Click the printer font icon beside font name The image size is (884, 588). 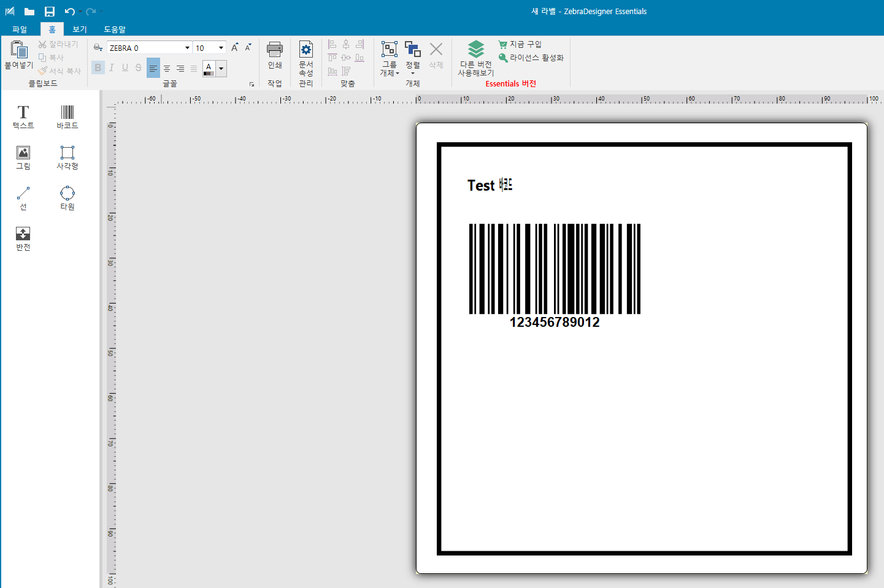point(98,47)
